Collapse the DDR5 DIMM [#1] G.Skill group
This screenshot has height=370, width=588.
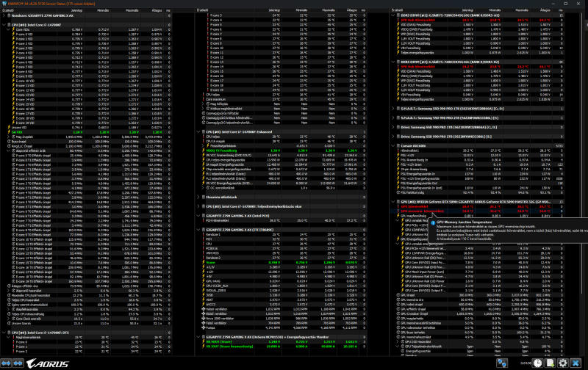click(393, 15)
